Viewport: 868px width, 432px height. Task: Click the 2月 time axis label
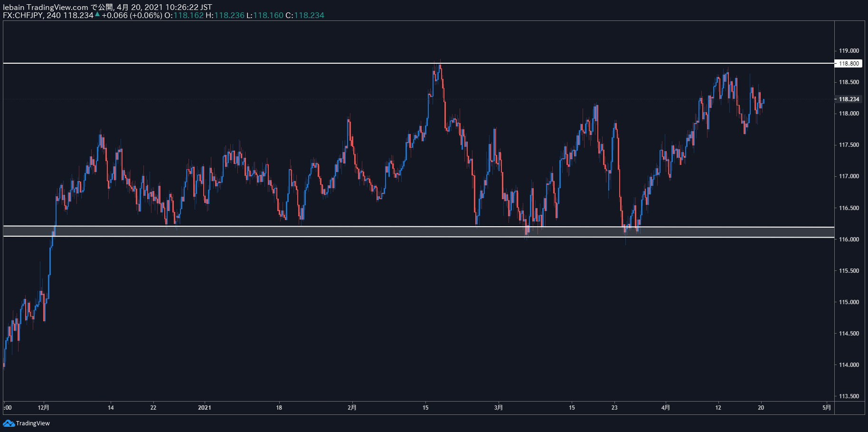[x=352, y=407]
